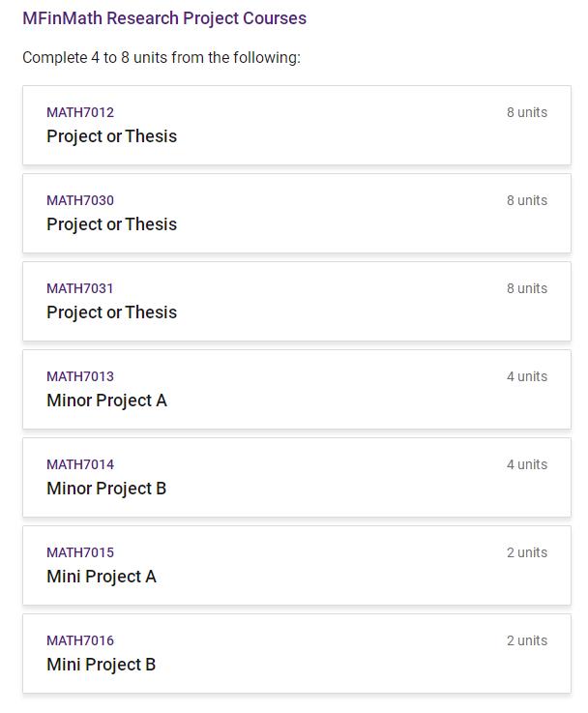
Task: Click 2 units label on MATH7016 card
Action: (x=527, y=640)
